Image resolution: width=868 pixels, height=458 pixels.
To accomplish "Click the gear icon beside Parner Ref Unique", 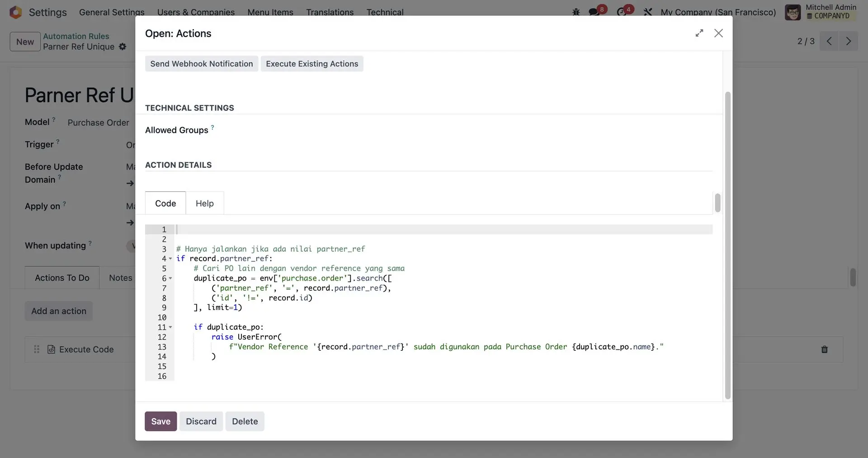I will 123,47.
